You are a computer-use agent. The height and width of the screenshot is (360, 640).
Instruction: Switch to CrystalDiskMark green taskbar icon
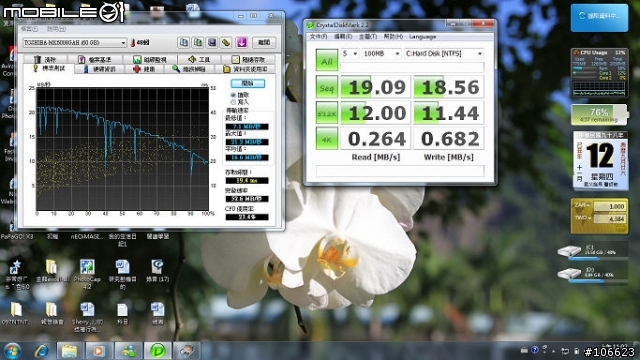(x=157, y=351)
